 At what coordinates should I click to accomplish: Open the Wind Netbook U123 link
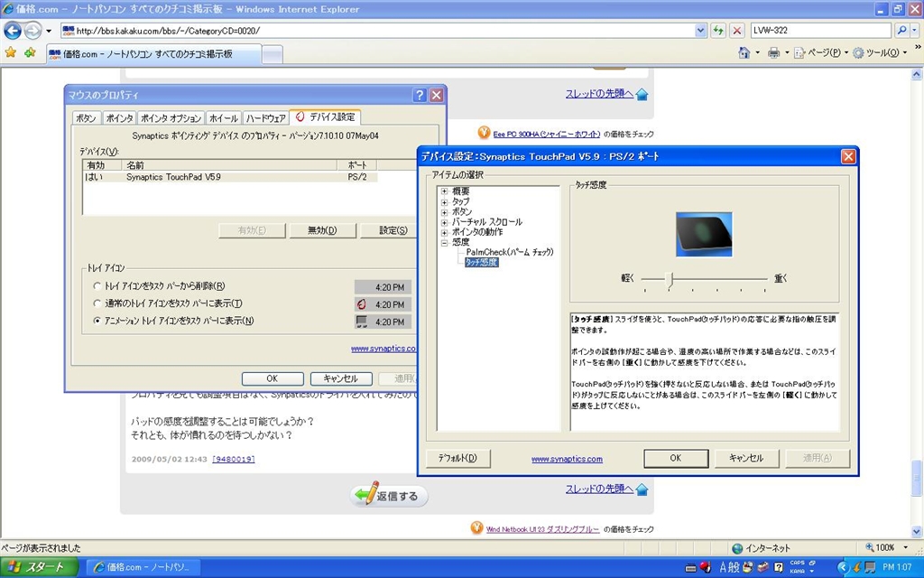(x=542, y=529)
